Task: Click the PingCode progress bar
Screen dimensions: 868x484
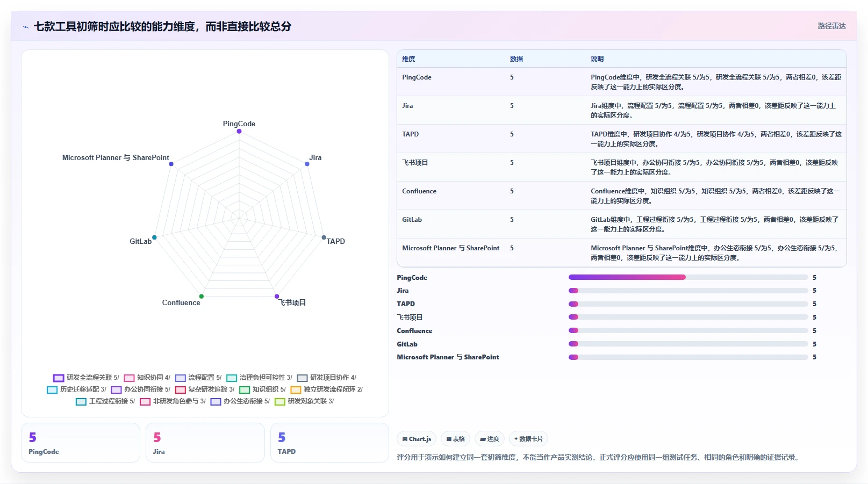Action: point(688,277)
